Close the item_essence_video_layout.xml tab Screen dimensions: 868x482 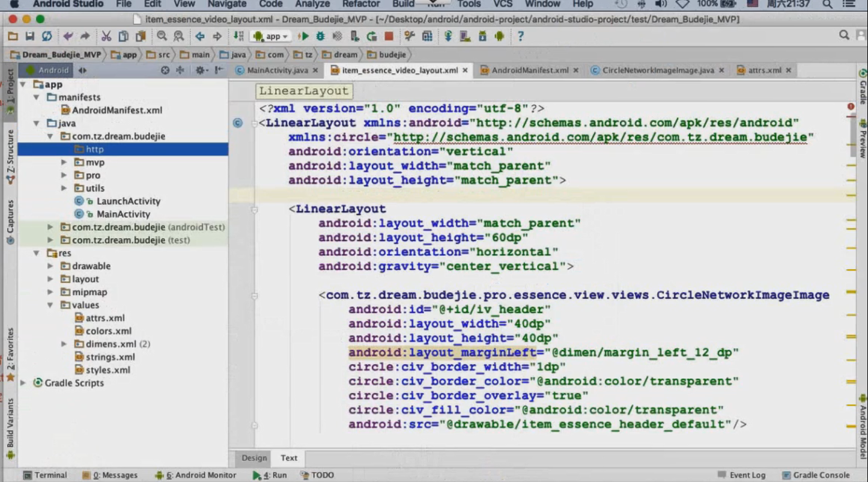[465, 70]
